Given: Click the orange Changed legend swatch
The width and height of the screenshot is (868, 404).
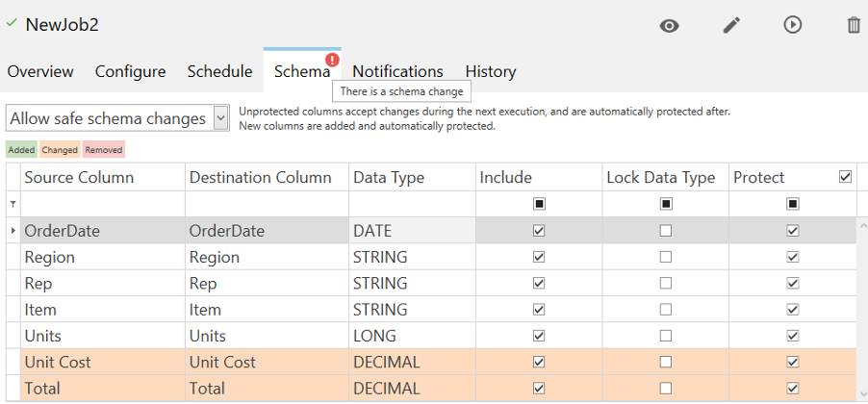Looking at the screenshot, I should (x=60, y=150).
